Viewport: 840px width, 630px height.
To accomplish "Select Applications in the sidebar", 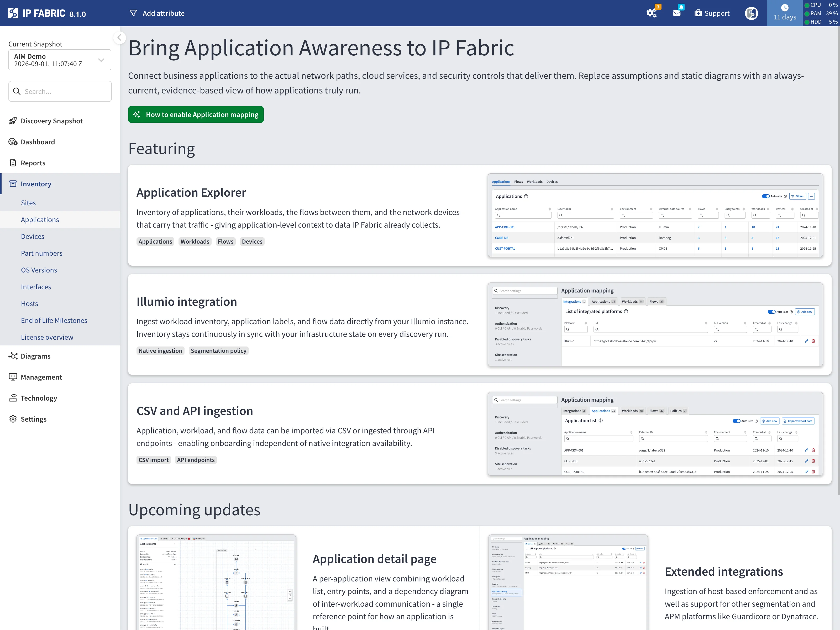I will click(60, 219).
